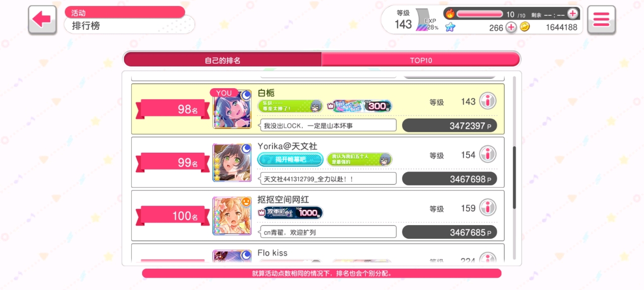Tap rank 100 player's character avatar
This screenshot has height=290, width=644.
(232, 216)
